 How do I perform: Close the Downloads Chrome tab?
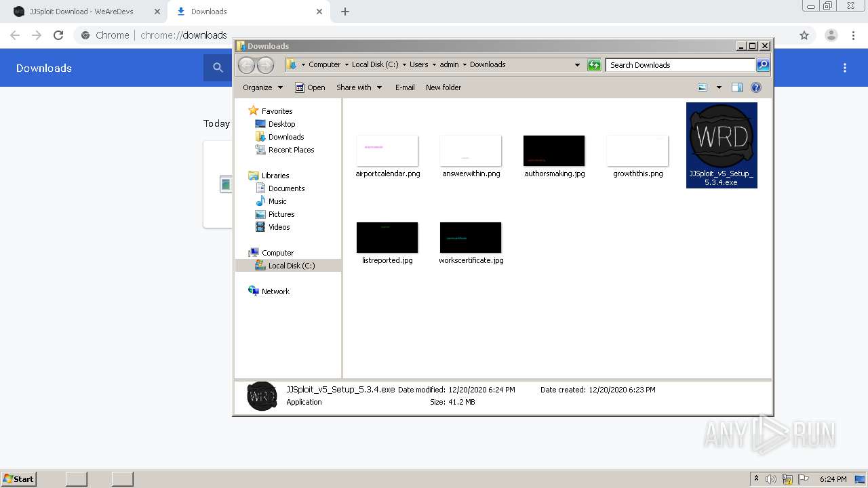[x=319, y=12]
